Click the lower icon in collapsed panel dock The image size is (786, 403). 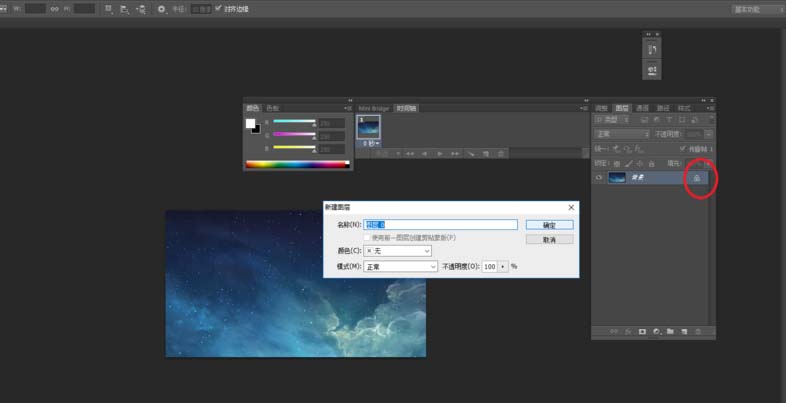[x=652, y=70]
